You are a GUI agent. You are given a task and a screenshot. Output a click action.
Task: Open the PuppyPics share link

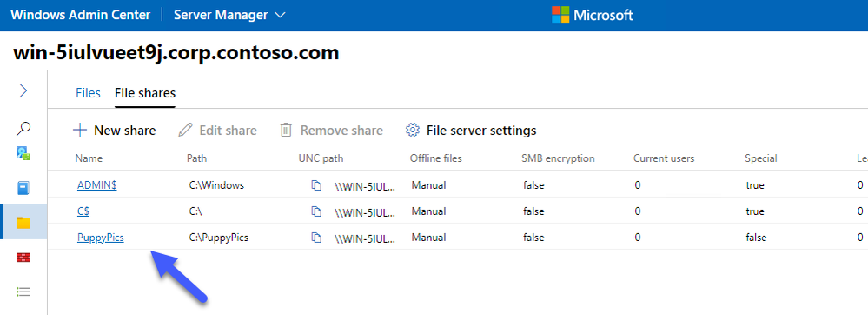pos(101,238)
